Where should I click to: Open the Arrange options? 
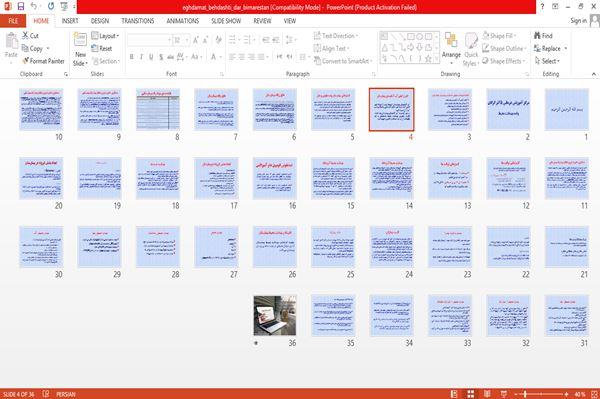coord(451,49)
